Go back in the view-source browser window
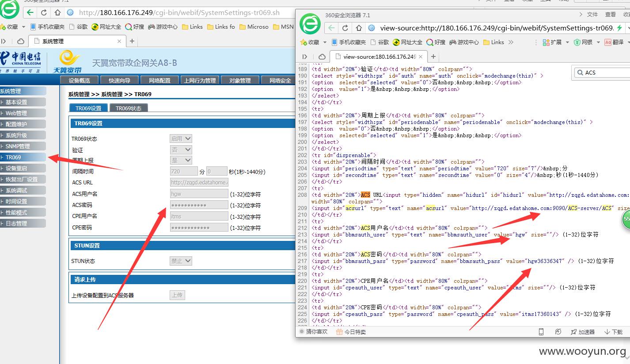The height and width of the screenshot is (364, 630). 331,28
